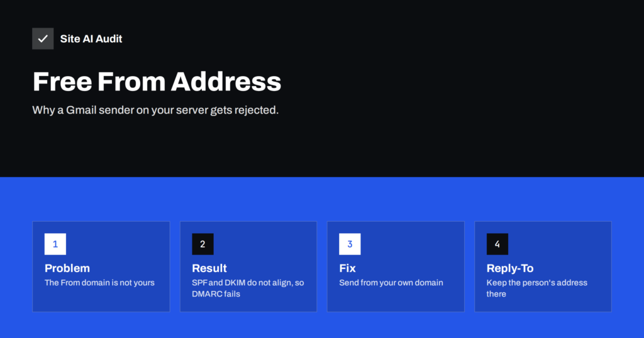The width and height of the screenshot is (644, 338).
Task: Click the number 2 step badge
Action: point(203,244)
